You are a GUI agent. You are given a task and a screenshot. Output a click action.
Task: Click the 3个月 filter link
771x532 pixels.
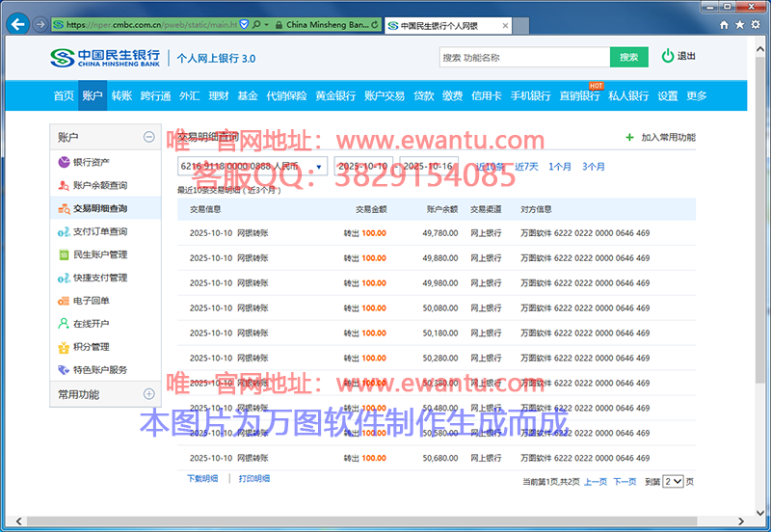point(594,167)
